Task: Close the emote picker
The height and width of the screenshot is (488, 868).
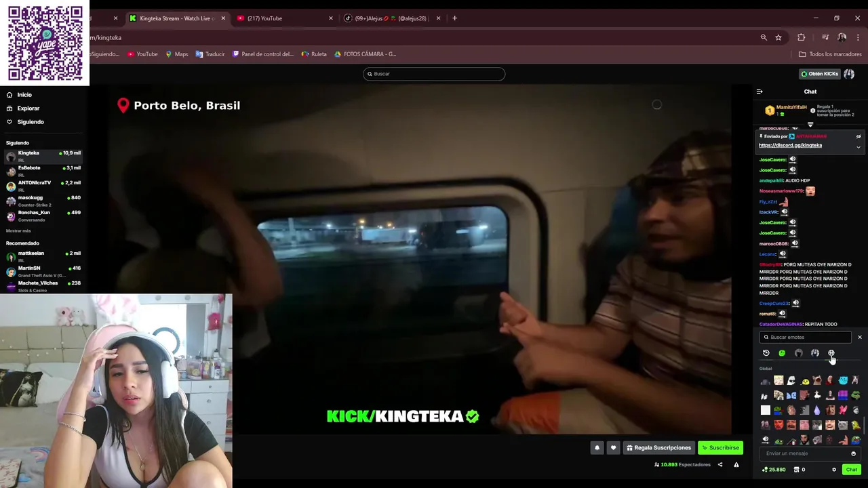Action: (859, 337)
